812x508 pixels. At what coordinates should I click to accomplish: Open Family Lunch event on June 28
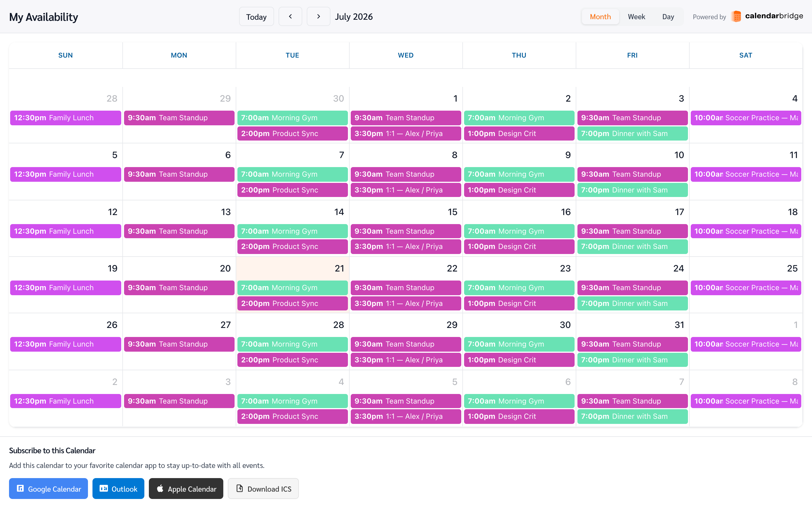tap(65, 118)
